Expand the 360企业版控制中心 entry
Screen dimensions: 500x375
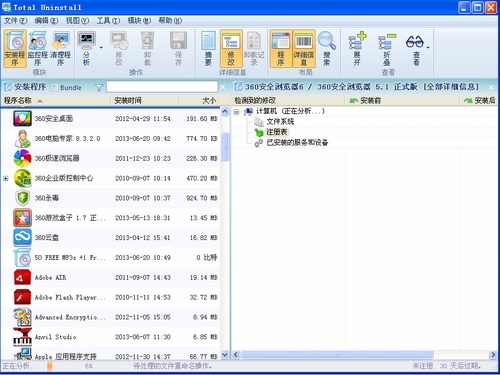[6, 178]
